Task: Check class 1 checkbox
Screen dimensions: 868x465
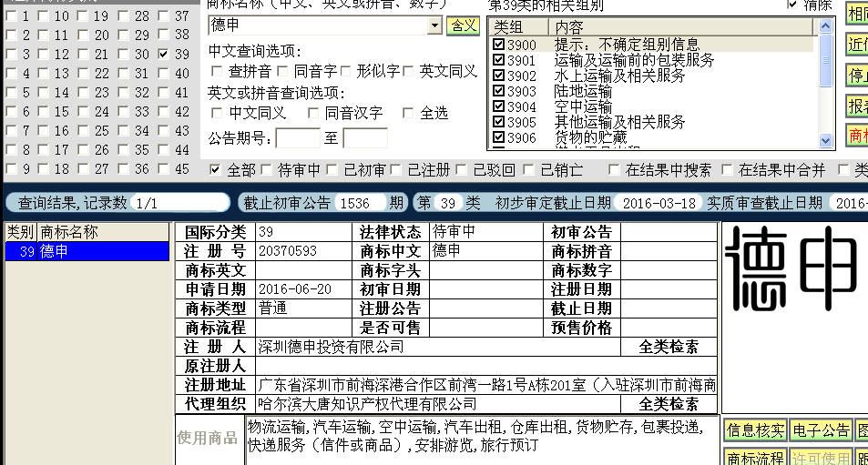Action: point(11,16)
